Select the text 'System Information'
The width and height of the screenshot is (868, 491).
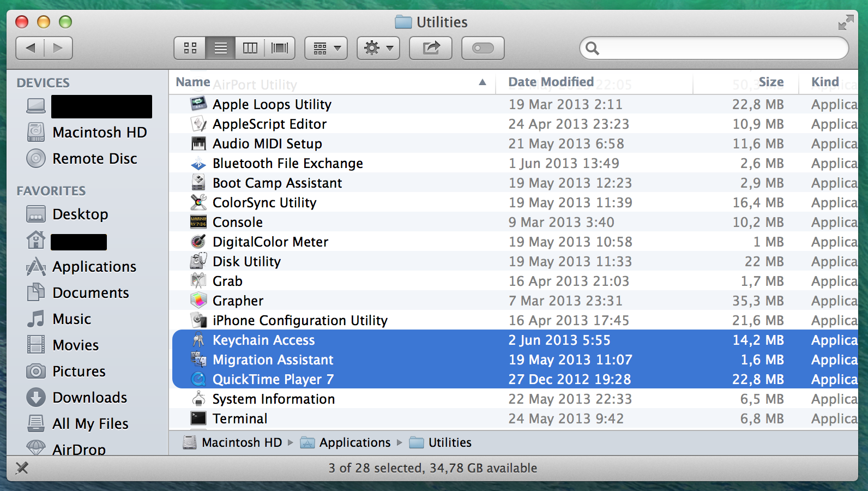click(x=274, y=399)
